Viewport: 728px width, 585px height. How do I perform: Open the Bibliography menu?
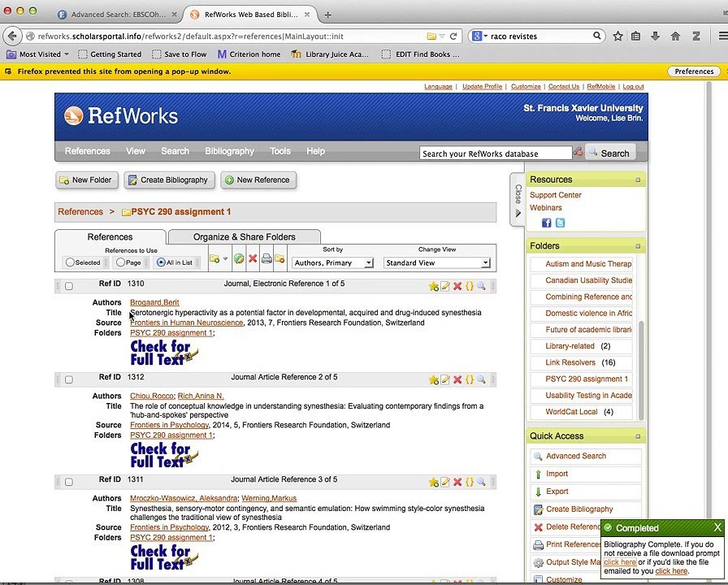point(229,151)
